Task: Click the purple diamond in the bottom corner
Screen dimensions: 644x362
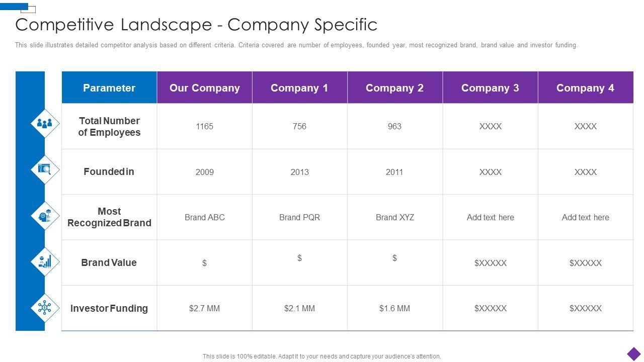Action: click(x=634, y=353)
